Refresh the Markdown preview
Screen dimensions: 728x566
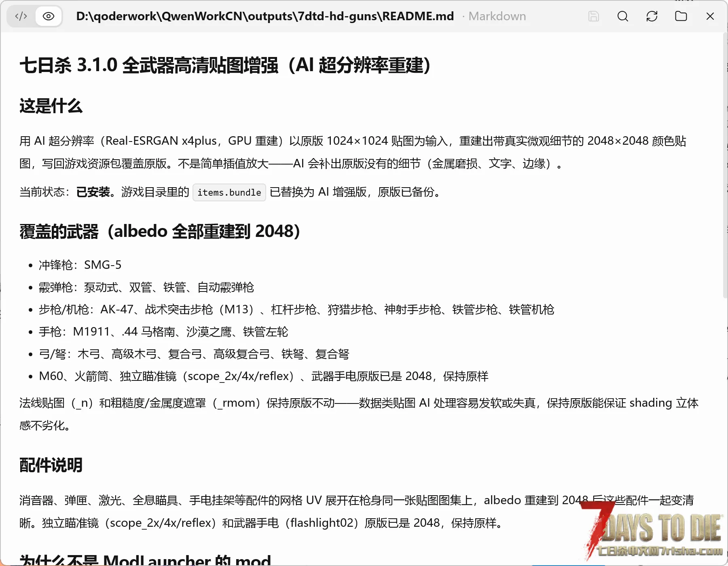pos(652,16)
